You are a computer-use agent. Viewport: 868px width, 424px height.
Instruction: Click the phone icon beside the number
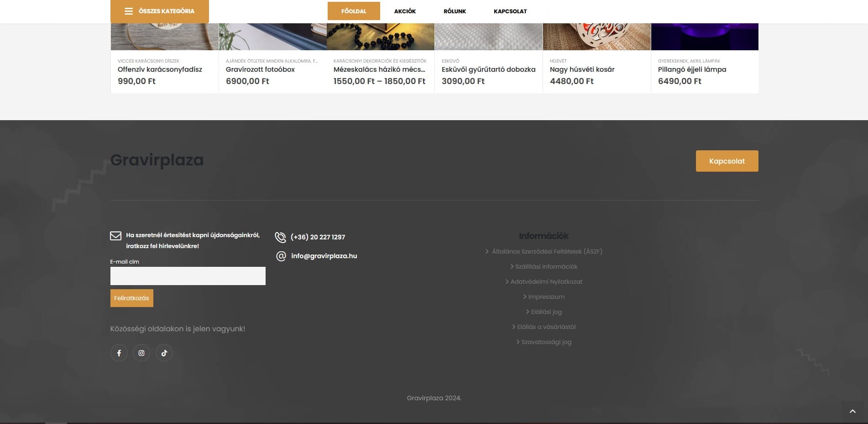280,237
